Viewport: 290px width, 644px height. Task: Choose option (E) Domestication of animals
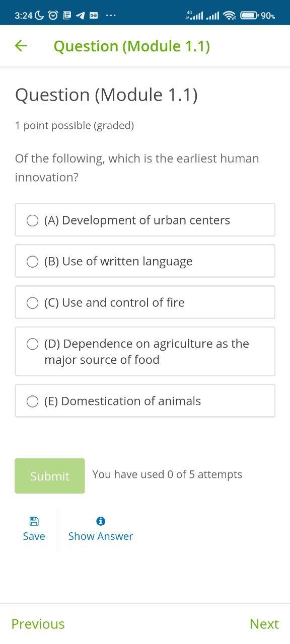pyautogui.click(x=145, y=401)
